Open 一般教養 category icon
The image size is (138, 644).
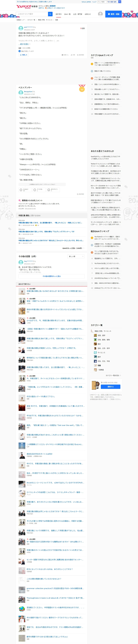click(95, 370)
